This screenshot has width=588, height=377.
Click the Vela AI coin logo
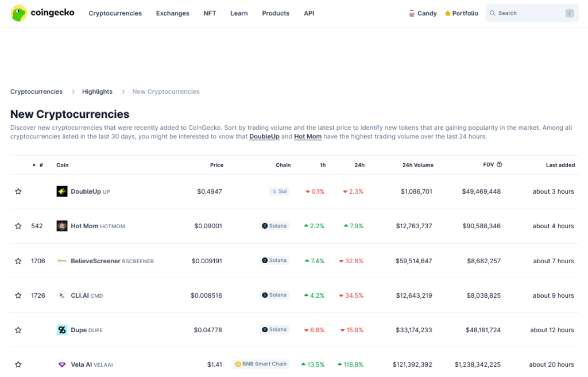tap(62, 364)
